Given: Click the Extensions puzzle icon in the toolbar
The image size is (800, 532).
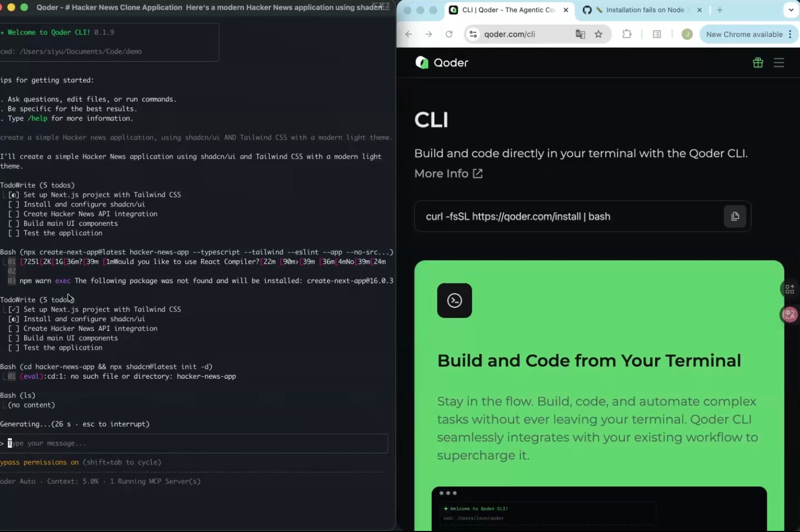Looking at the screenshot, I should click(x=626, y=34).
